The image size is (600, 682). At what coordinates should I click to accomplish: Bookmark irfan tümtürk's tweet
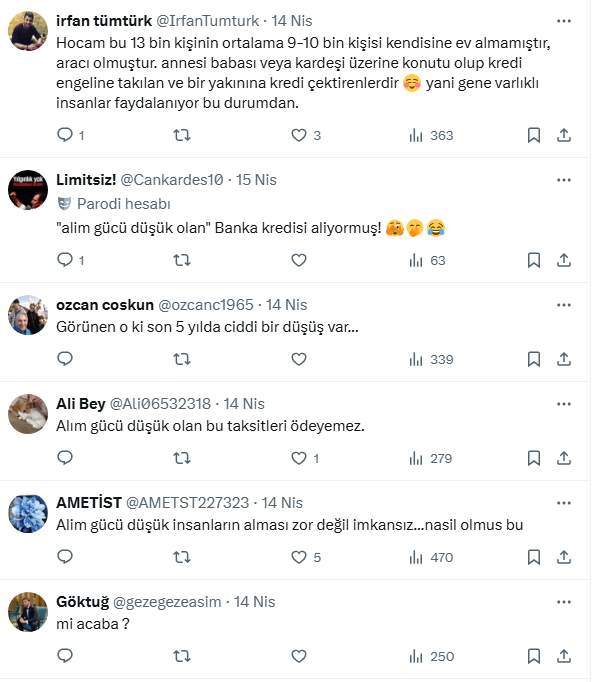coord(534,135)
